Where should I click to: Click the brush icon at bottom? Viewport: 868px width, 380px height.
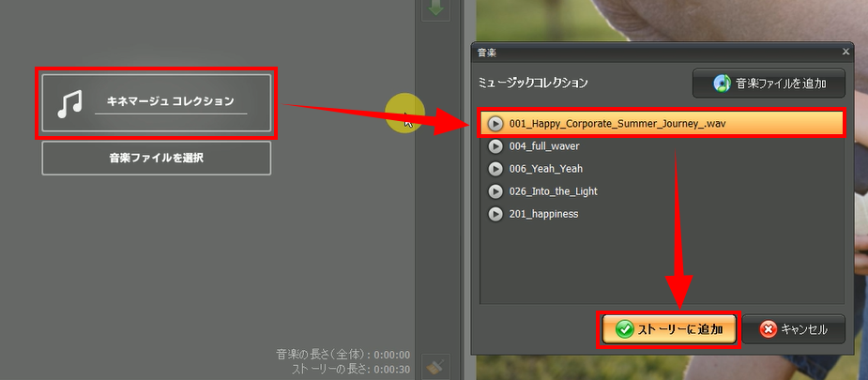(437, 367)
